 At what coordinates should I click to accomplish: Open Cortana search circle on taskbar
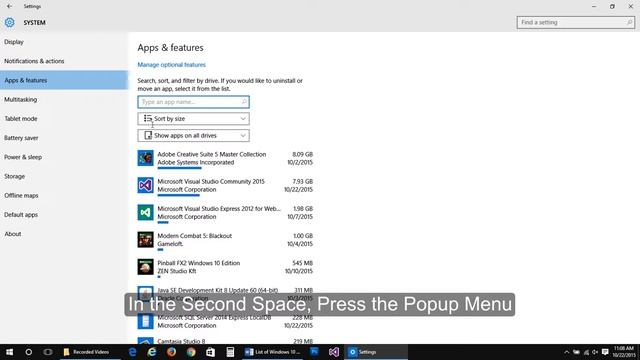pos(29,352)
